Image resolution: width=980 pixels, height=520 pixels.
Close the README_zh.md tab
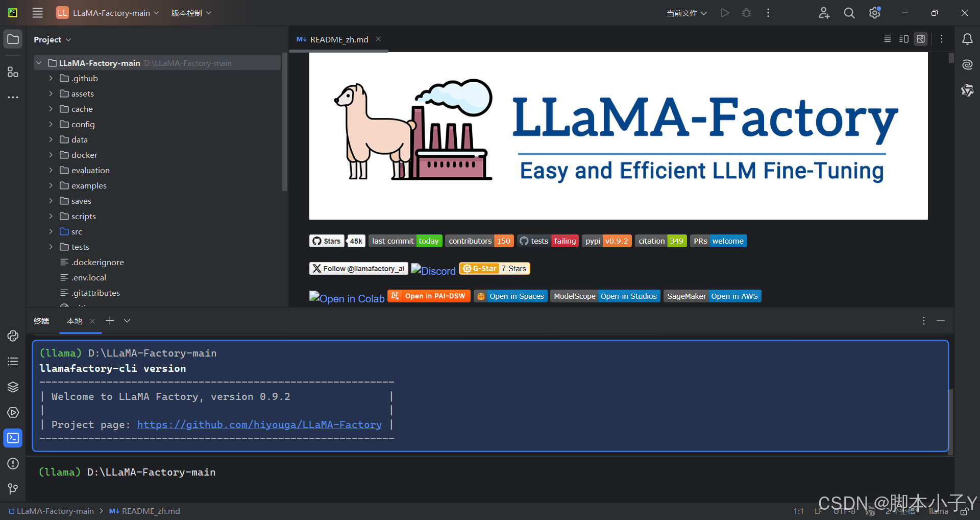click(x=378, y=39)
